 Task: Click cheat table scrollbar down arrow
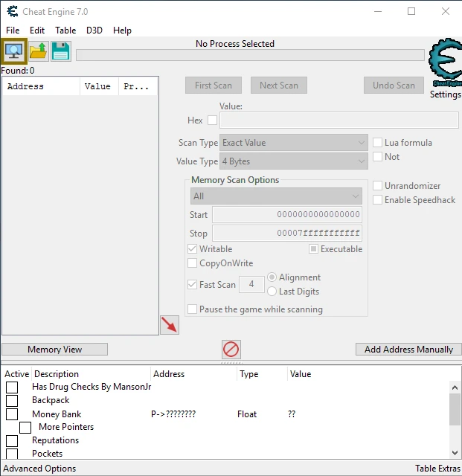coord(455,453)
